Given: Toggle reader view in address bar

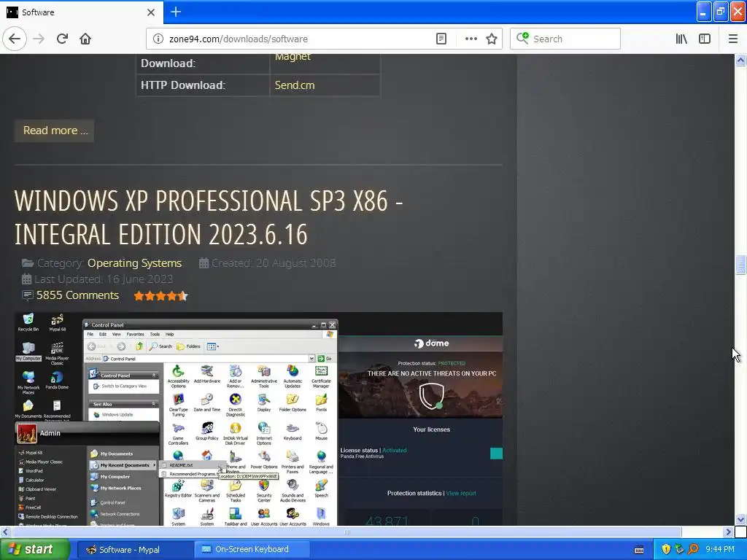Looking at the screenshot, I should point(441,39).
